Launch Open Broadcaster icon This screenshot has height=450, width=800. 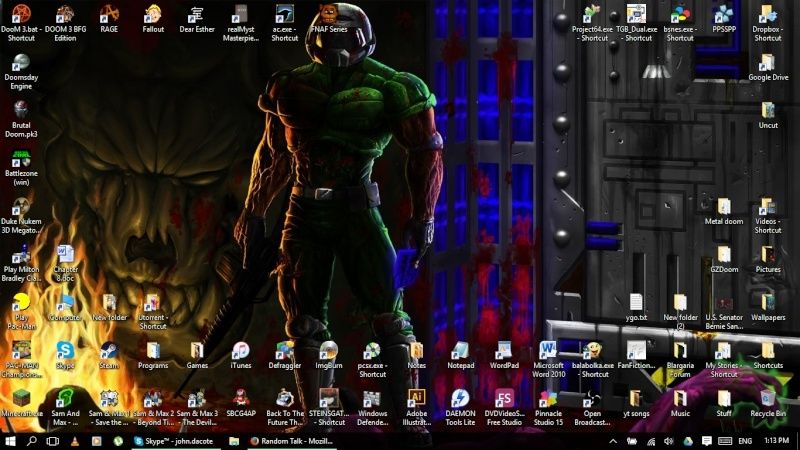coord(592,398)
